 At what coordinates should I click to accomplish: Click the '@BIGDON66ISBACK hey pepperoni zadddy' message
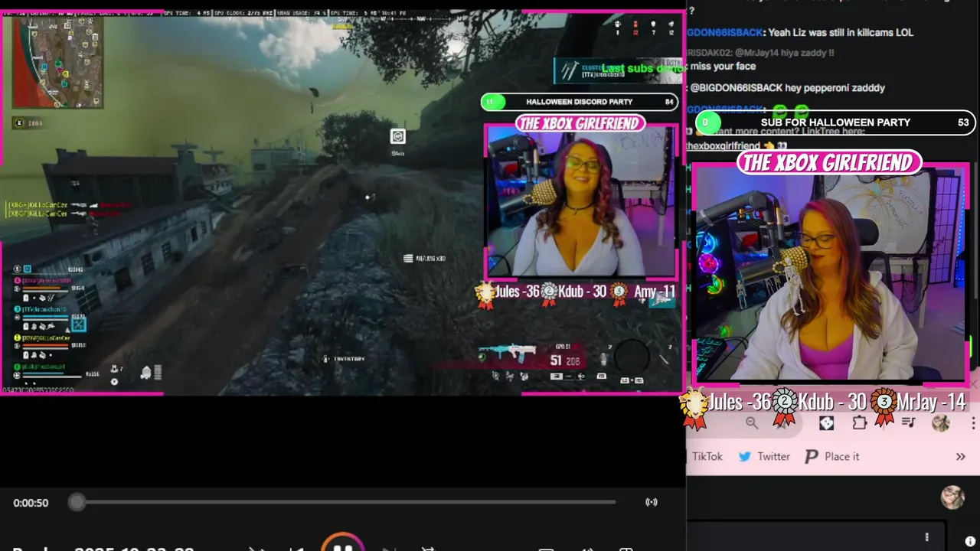pyautogui.click(x=787, y=87)
